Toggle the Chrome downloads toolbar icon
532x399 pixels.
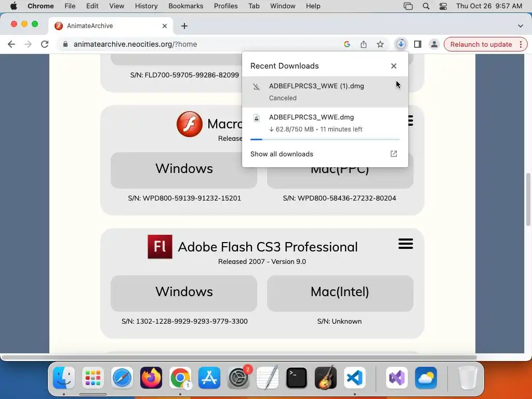[401, 44]
